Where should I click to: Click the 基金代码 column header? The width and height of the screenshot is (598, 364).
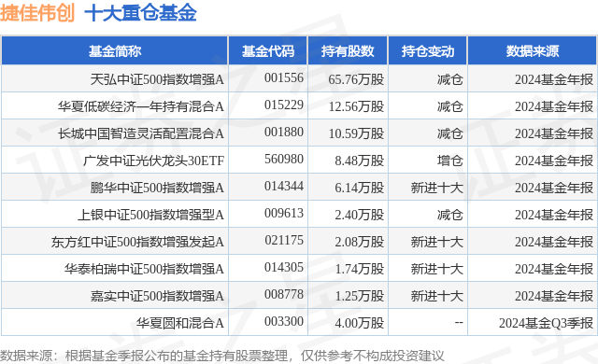pos(268,50)
